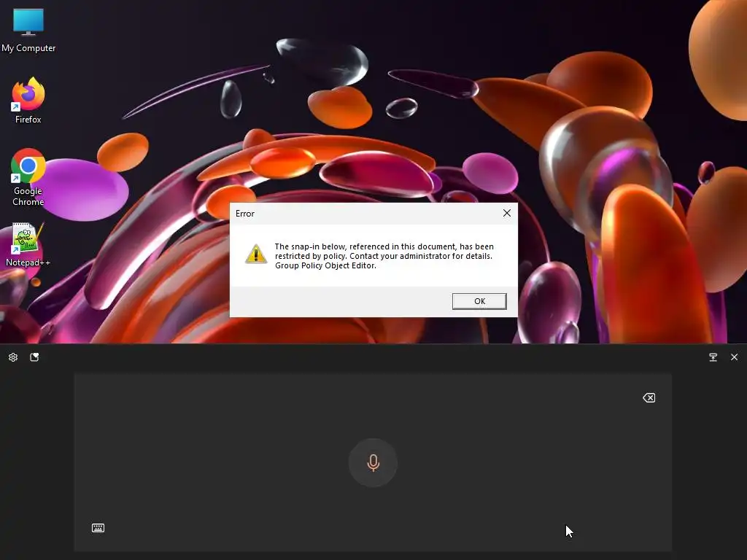Select text 'Group Policy Object Editor.'
The width and height of the screenshot is (747, 560).
(x=325, y=265)
